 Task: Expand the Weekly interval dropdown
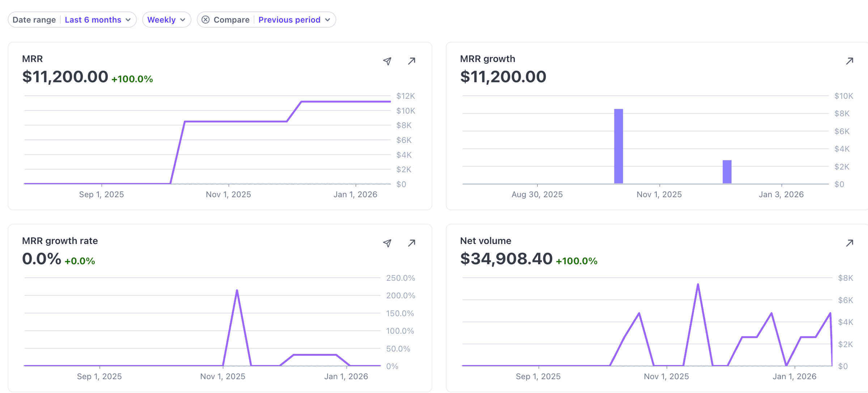tap(166, 20)
